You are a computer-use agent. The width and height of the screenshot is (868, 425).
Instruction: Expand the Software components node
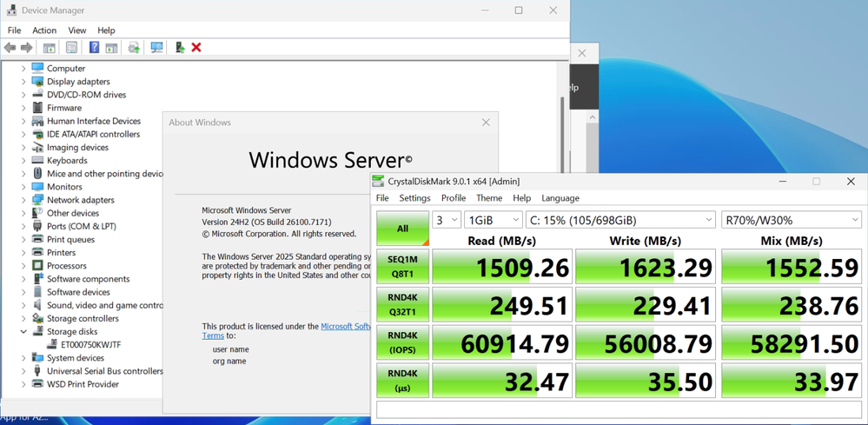(23, 279)
